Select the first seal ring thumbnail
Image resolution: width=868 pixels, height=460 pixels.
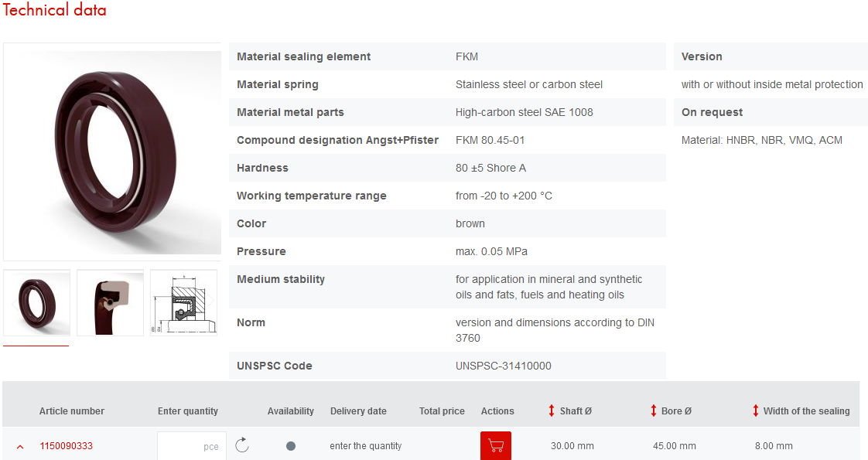tap(36, 302)
